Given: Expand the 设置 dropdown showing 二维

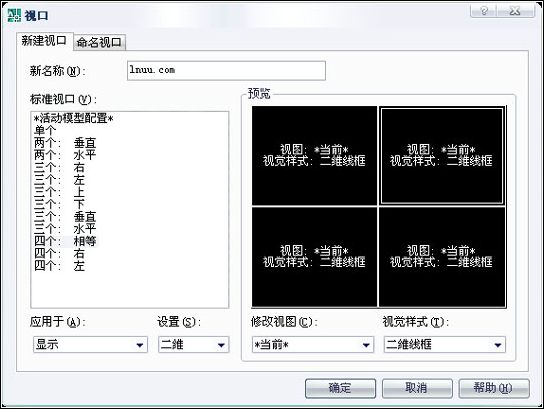Looking at the screenshot, I should [194, 344].
